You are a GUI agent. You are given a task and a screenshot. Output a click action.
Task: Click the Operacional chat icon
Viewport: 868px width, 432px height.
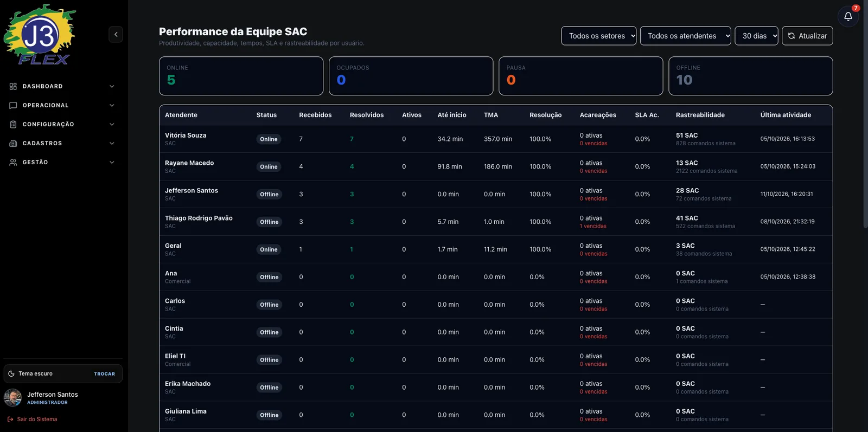[13, 105]
